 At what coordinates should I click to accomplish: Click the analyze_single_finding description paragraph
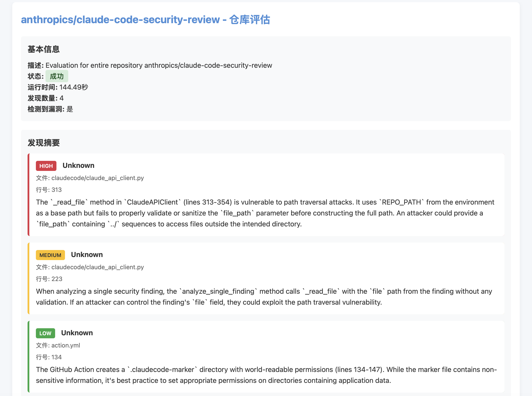[x=264, y=297]
